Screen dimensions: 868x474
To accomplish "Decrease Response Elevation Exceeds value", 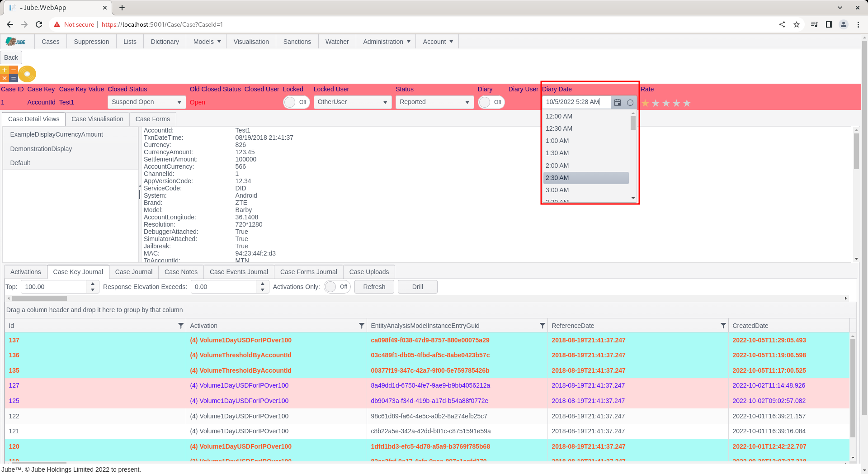I will pyautogui.click(x=263, y=290).
